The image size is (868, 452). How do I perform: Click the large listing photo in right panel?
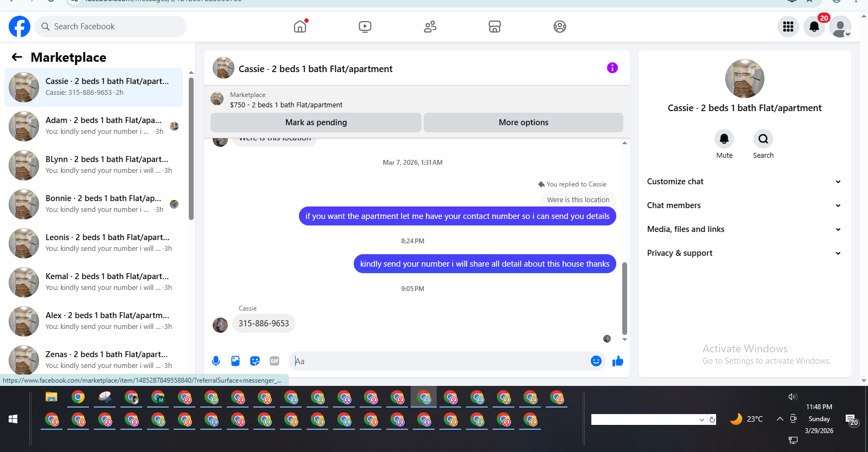(x=745, y=79)
